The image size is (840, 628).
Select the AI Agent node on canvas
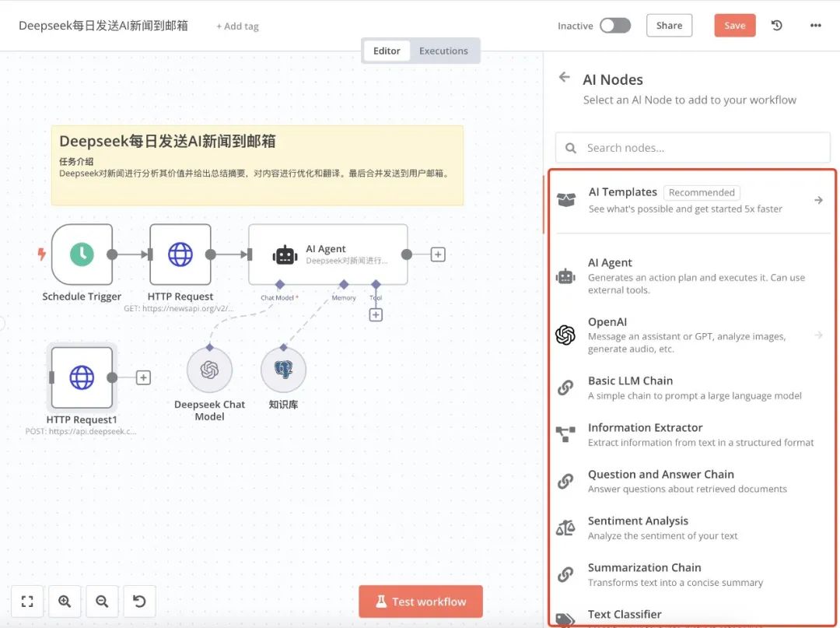click(328, 254)
